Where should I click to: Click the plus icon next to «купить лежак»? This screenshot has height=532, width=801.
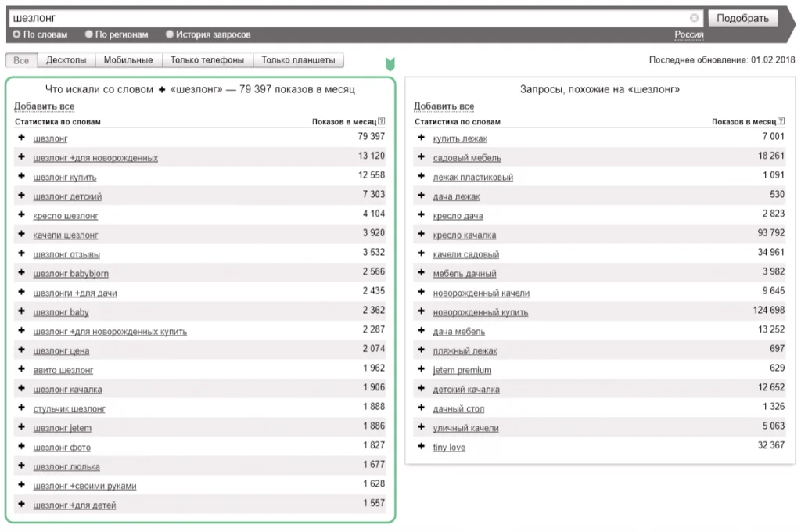click(421, 138)
